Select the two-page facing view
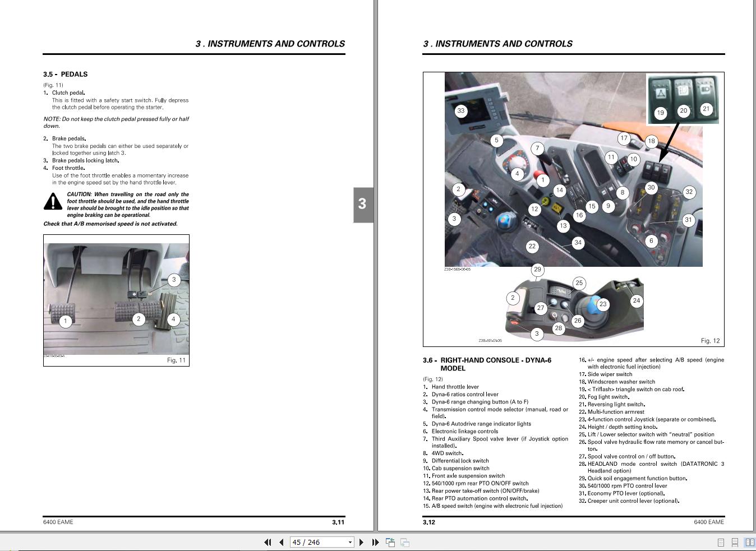This screenshot has width=756, height=551. 749,542
